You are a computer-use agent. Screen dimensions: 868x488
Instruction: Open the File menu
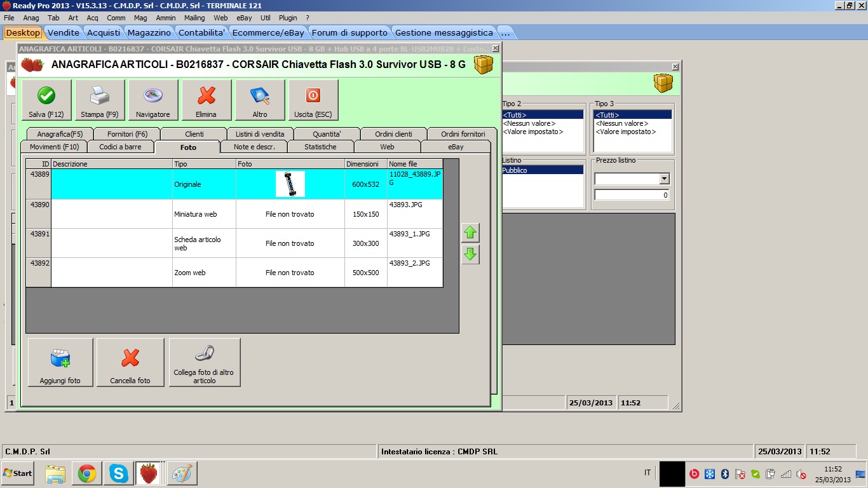tap(9, 18)
